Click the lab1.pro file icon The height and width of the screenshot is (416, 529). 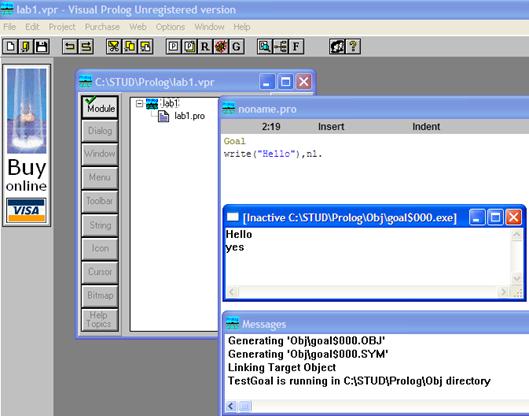point(164,116)
